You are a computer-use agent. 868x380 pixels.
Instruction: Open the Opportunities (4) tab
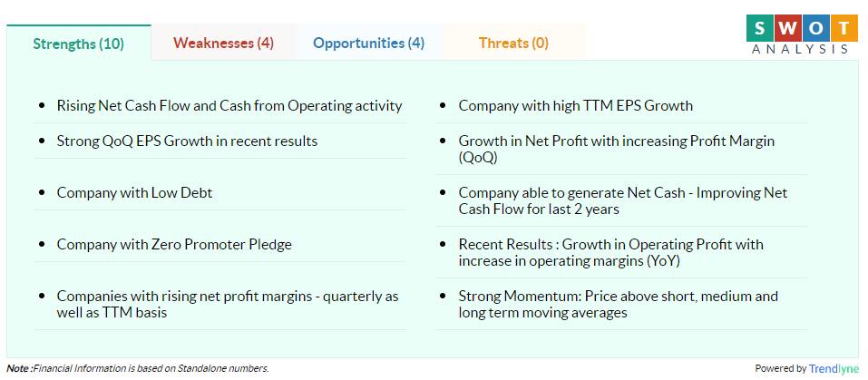tap(368, 43)
